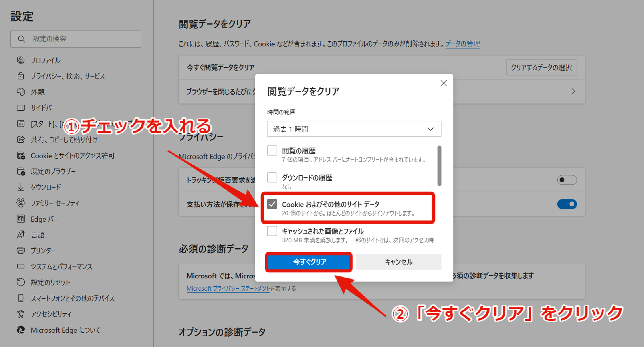
Task: Open the ダウンロード arrow icon
Action: click(x=21, y=187)
